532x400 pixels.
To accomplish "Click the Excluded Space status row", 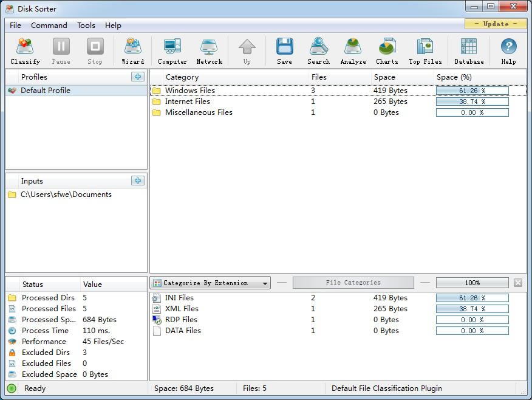I will click(x=77, y=374).
